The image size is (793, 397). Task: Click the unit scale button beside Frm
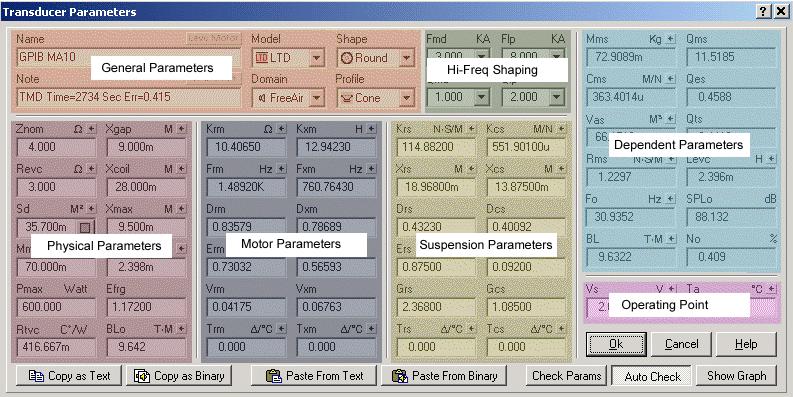(x=281, y=169)
